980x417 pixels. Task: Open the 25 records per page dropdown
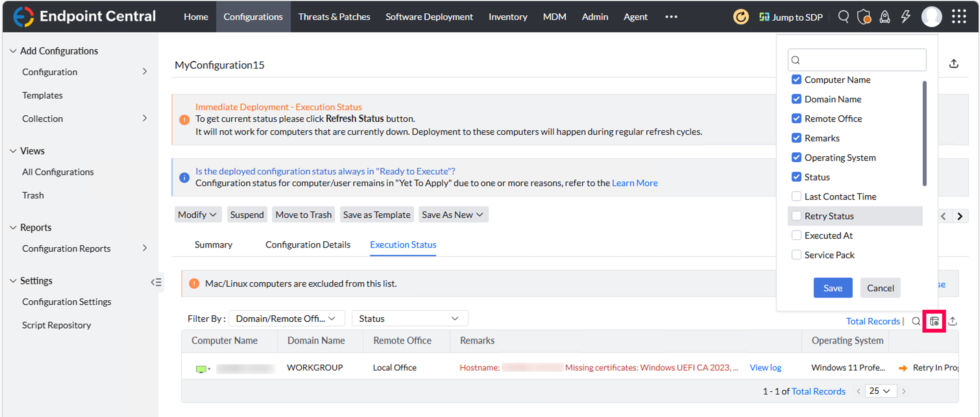point(880,391)
